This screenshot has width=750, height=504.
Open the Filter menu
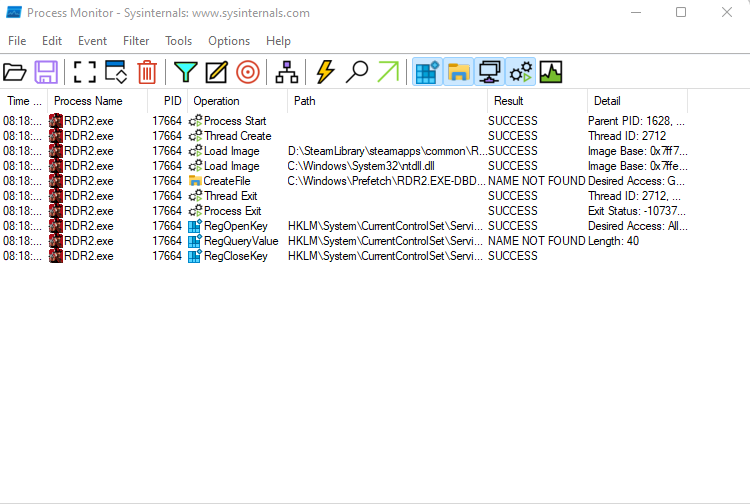pyautogui.click(x=136, y=41)
